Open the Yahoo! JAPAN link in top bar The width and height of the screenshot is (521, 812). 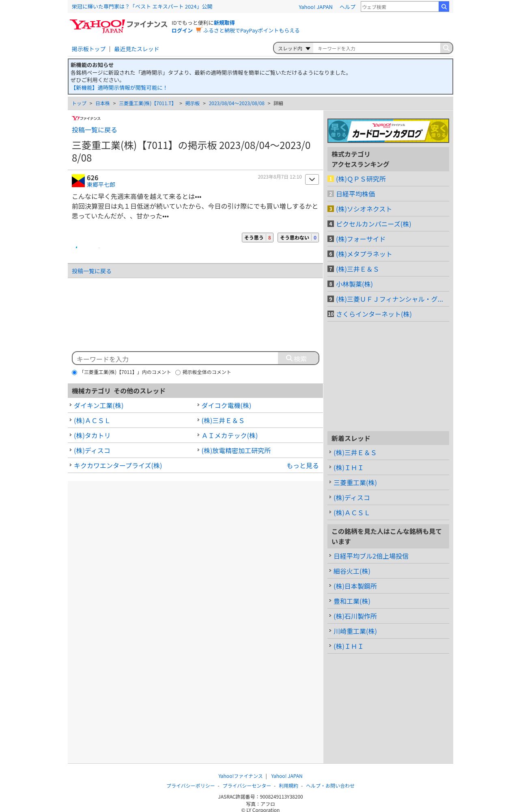point(316,7)
